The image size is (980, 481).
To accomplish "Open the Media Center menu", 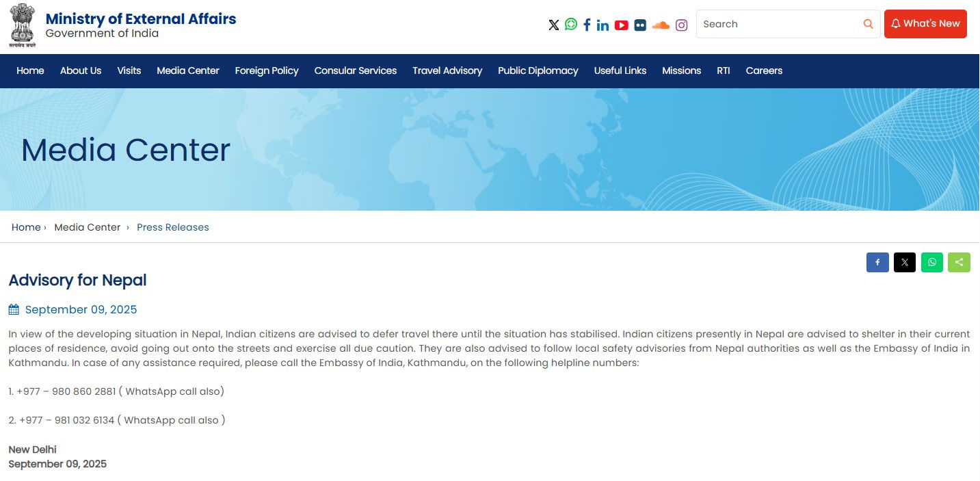I will pyautogui.click(x=188, y=70).
